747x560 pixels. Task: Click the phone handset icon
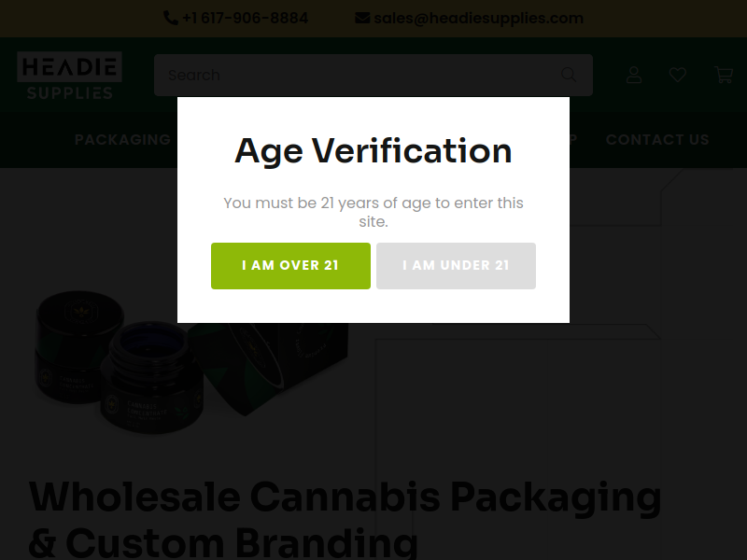[170, 19]
